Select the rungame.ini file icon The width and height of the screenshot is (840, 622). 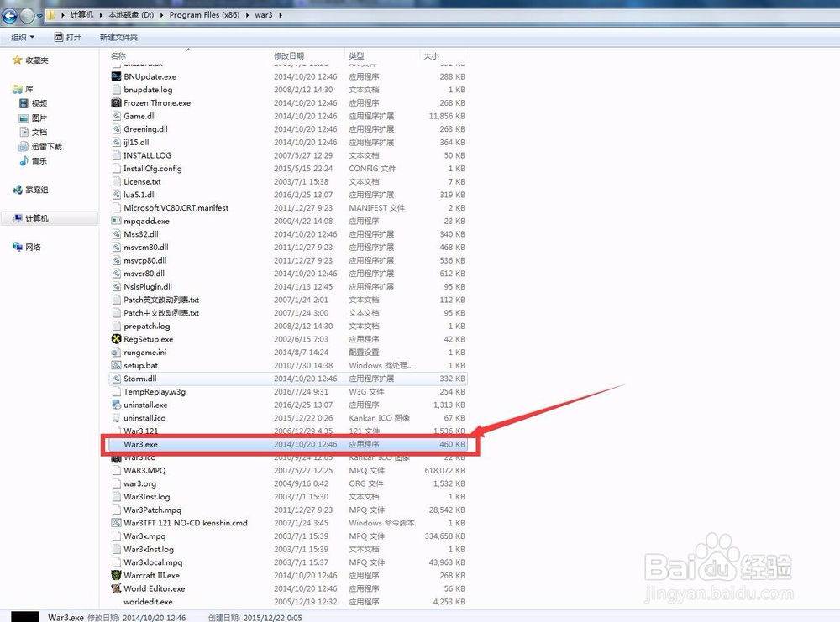tap(116, 353)
